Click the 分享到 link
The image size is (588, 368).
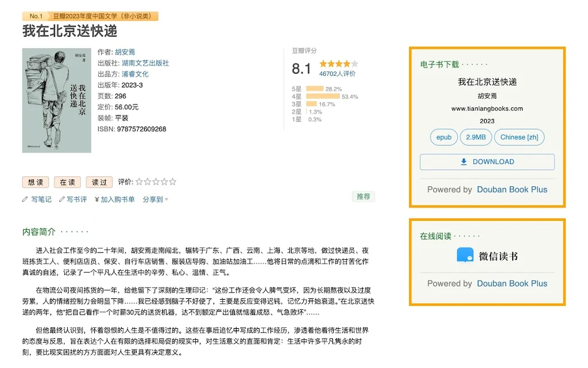click(153, 200)
